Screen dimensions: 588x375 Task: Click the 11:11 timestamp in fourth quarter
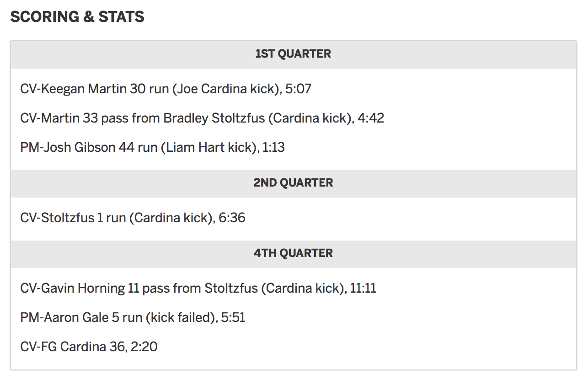(x=363, y=288)
